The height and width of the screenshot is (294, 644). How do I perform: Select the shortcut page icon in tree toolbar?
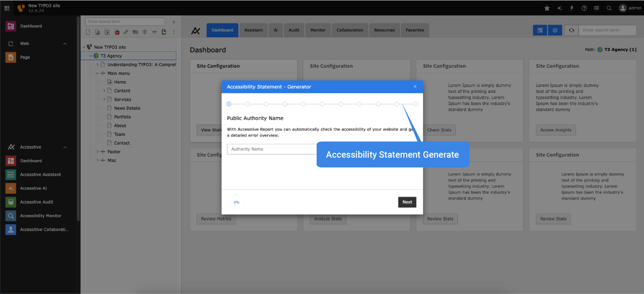point(107,32)
